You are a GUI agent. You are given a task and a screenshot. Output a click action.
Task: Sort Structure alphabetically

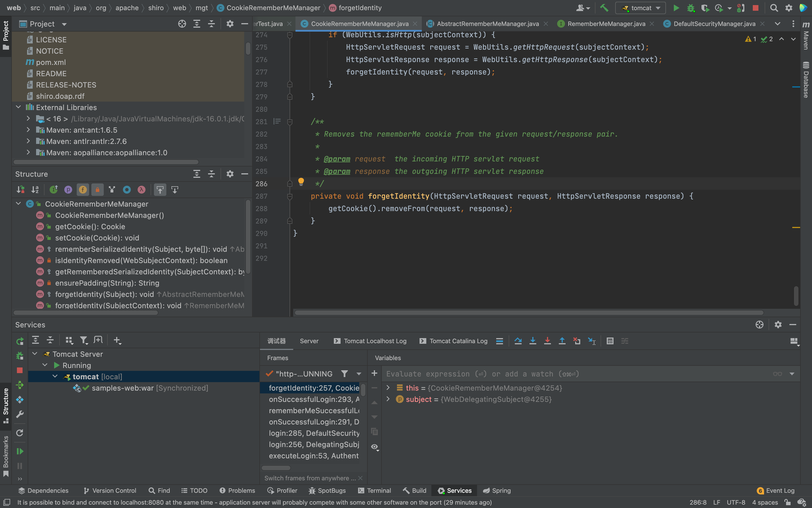pos(35,189)
